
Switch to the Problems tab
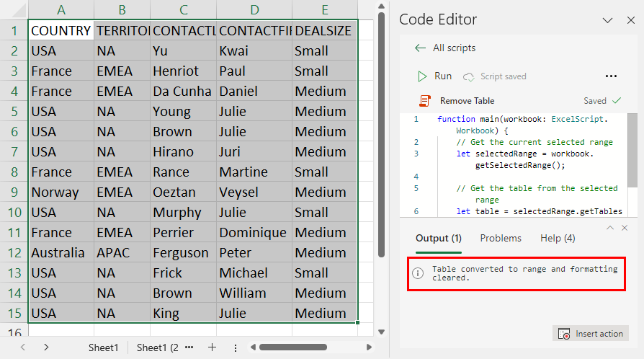501,239
